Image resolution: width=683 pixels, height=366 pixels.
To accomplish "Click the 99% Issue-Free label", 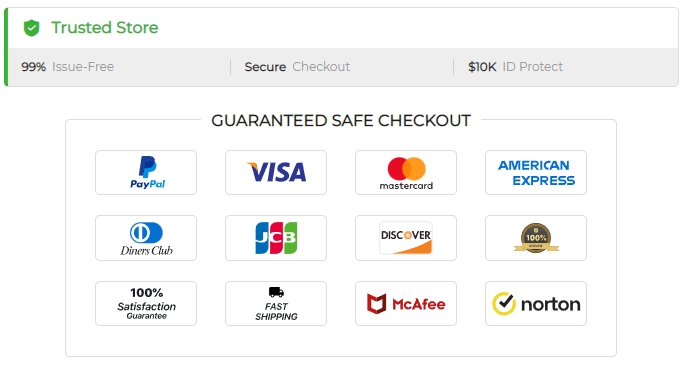I will click(68, 67).
